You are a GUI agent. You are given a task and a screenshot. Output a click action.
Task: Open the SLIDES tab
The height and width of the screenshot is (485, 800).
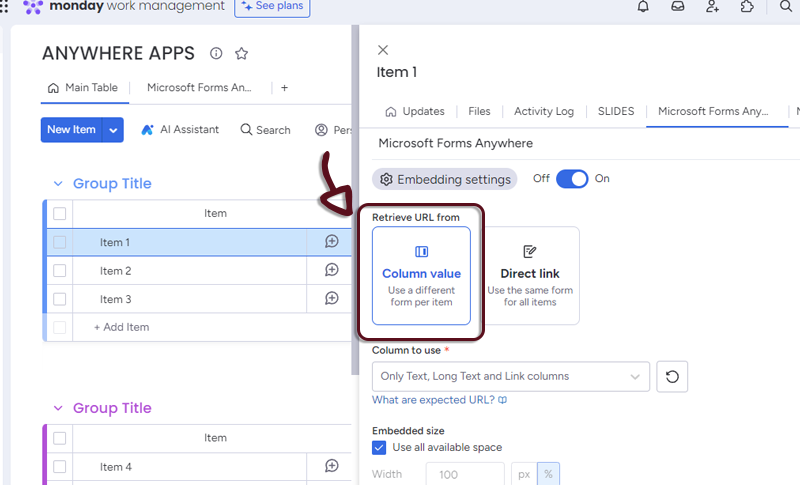(x=616, y=112)
